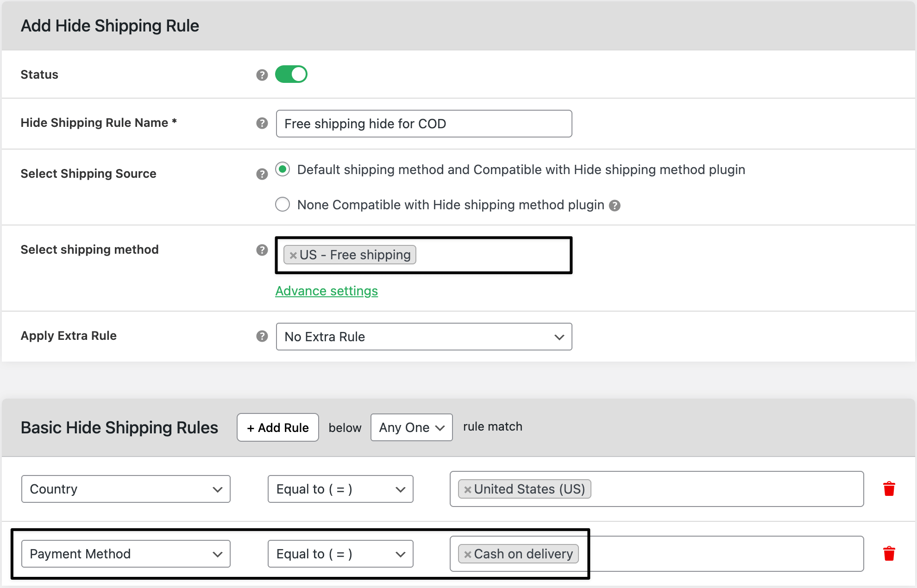Click the help icon next to Status
917x588 pixels.
pyautogui.click(x=262, y=74)
